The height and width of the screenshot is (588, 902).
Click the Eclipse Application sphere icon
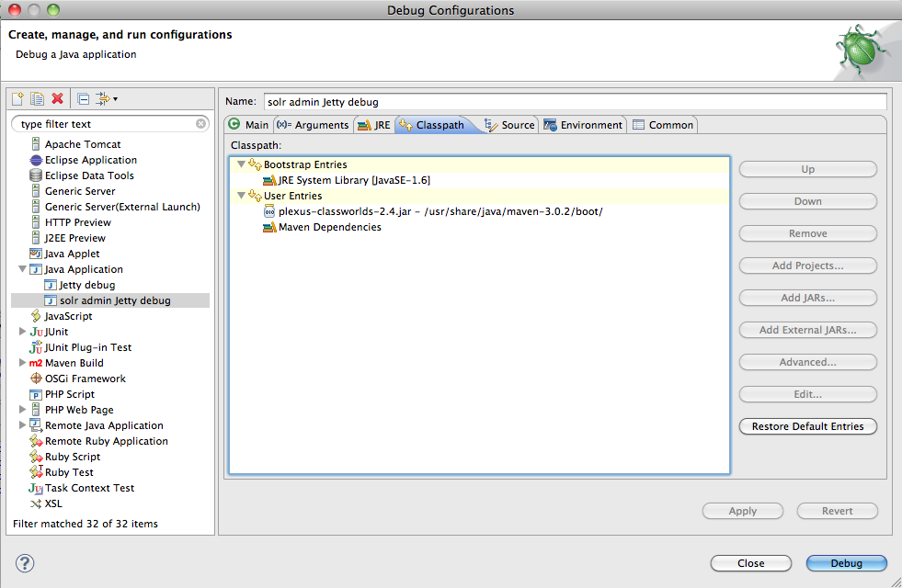pos(36,160)
